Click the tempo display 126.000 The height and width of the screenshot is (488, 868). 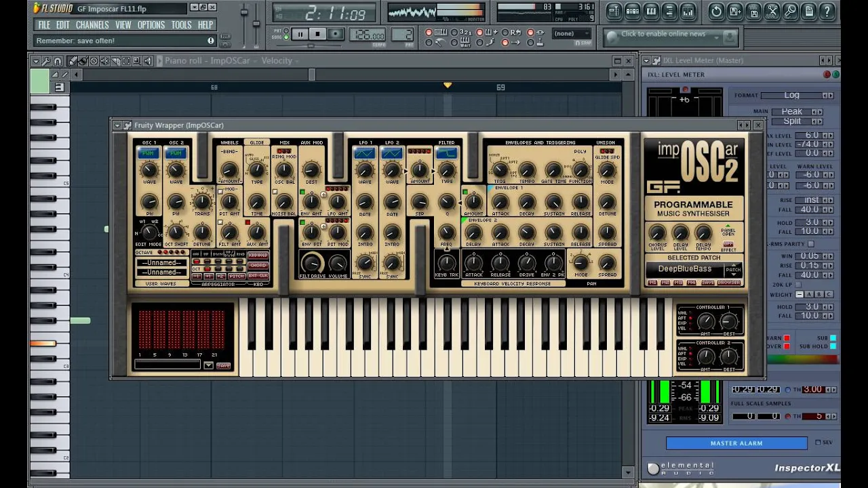tap(368, 35)
